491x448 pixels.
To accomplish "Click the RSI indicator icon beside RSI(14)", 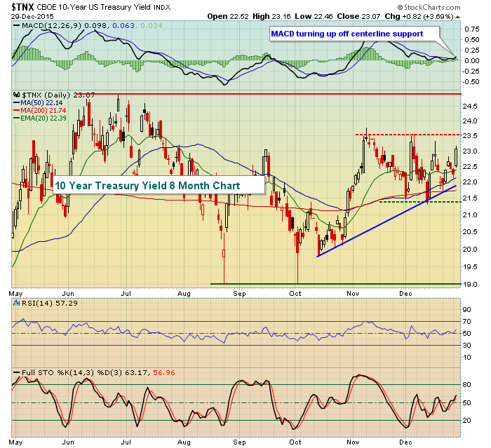I will [16, 303].
